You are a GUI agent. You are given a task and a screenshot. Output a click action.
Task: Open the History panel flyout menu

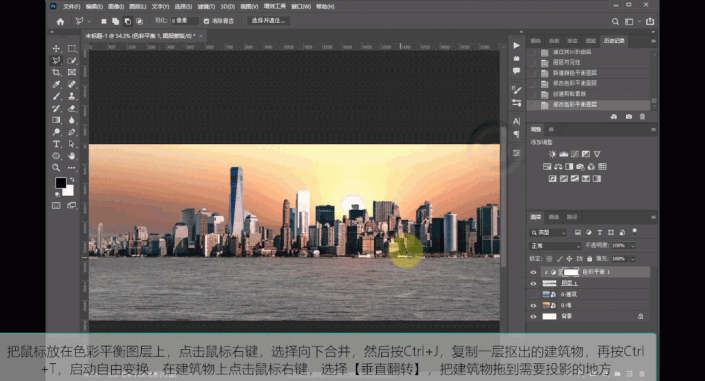click(x=653, y=41)
